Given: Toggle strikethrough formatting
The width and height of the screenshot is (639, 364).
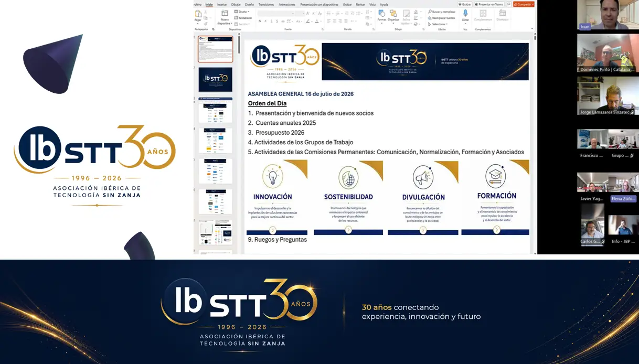Looking at the screenshot, I should (x=283, y=22).
